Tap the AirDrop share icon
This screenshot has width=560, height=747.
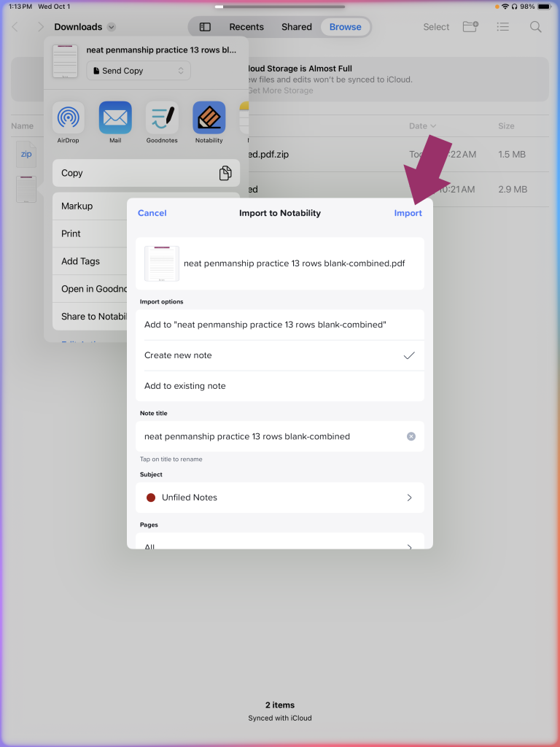coord(68,117)
